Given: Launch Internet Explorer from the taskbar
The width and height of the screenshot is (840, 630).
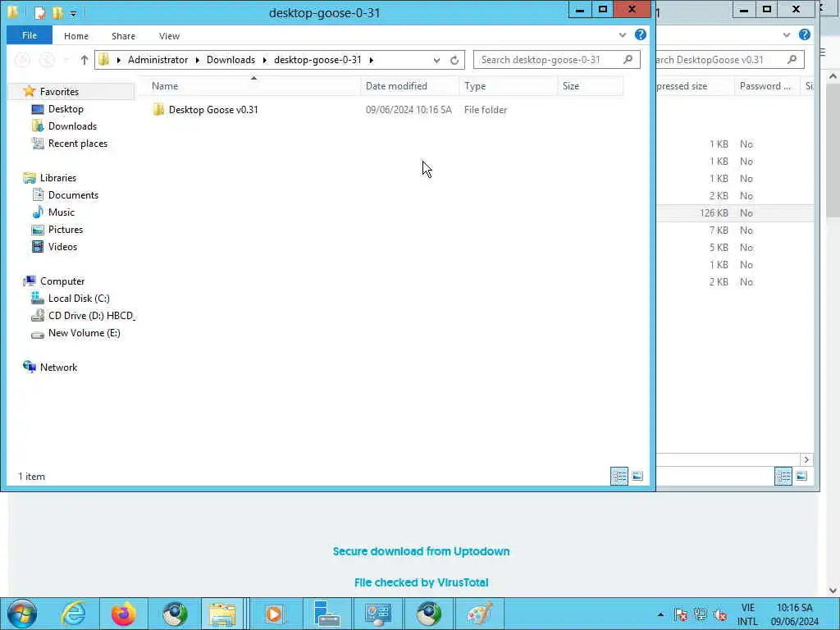Looking at the screenshot, I should point(73,614).
